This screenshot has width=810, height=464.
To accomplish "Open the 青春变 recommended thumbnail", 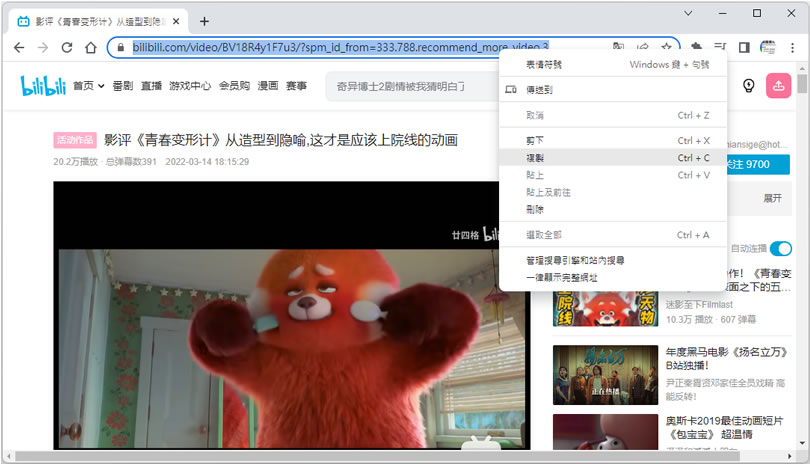I will [x=605, y=308].
